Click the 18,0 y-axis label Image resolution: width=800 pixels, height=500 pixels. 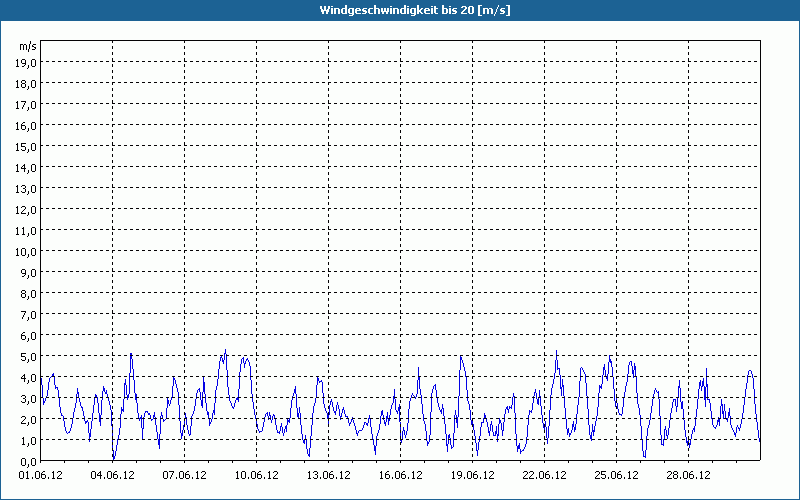(x=26, y=84)
